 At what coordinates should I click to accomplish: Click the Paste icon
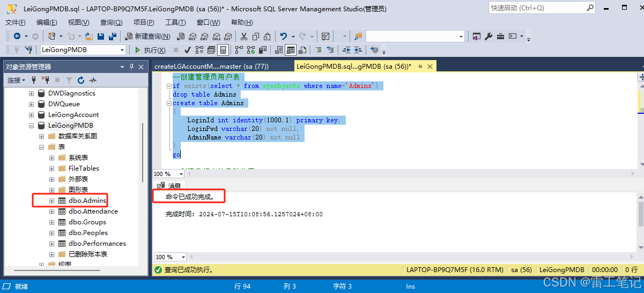click(267, 36)
